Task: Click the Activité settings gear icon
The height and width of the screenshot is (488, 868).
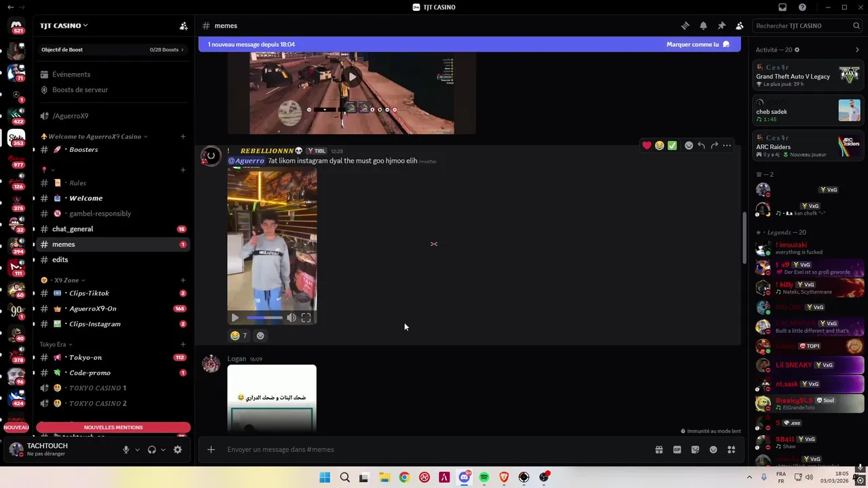Action: (797, 49)
